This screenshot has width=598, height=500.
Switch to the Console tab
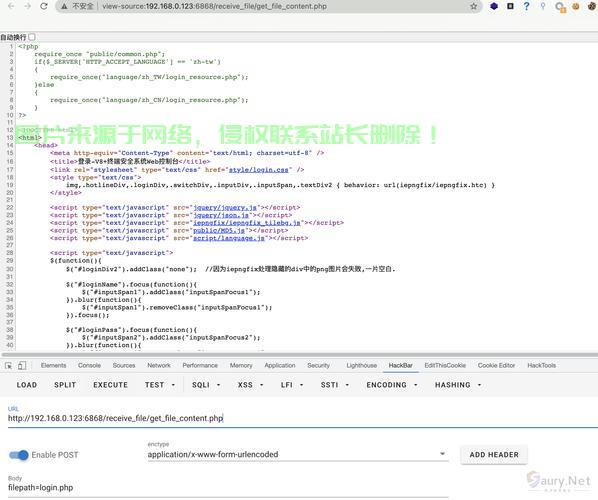[89, 365]
